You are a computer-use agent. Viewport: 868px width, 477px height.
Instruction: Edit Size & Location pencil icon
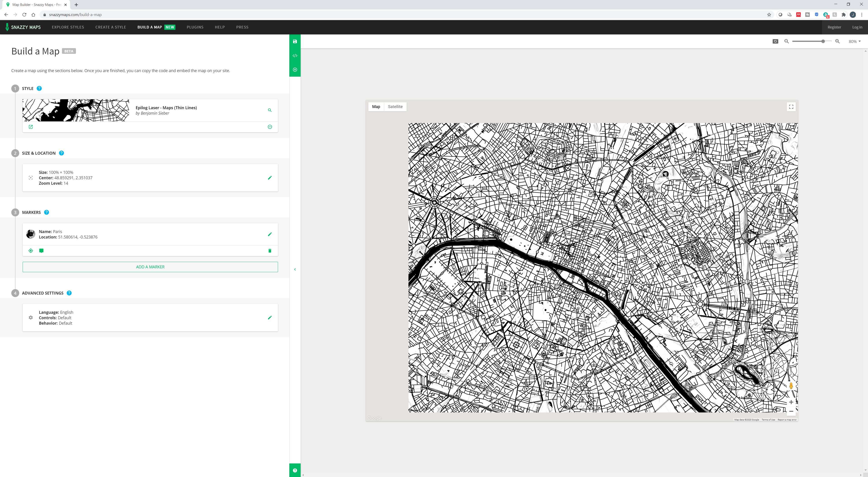click(x=270, y=178)
